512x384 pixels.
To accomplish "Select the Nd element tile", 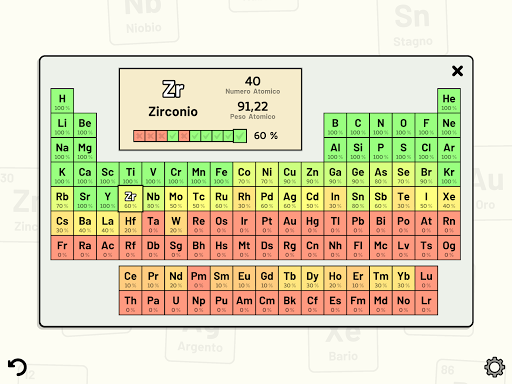I will (176, 278).
